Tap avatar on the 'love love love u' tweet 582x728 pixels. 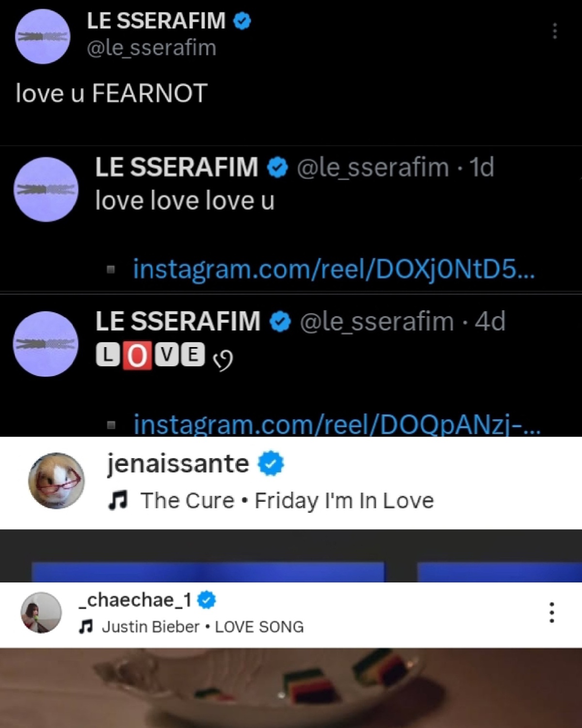coord(46,189)
